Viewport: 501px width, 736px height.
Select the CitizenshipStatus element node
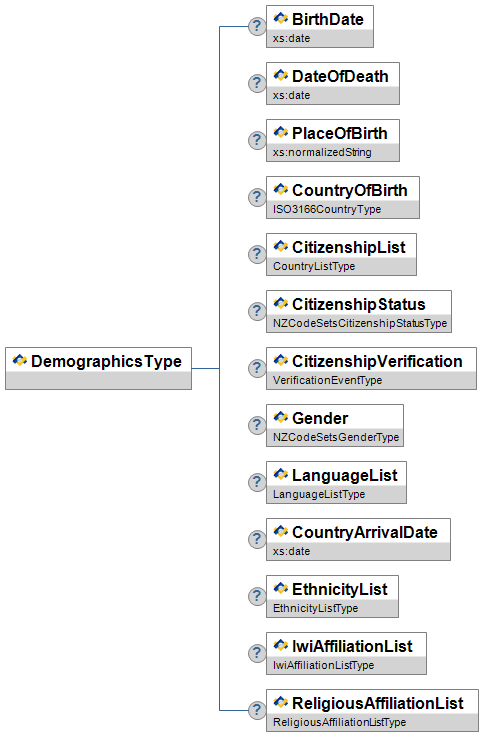(359, 311)
